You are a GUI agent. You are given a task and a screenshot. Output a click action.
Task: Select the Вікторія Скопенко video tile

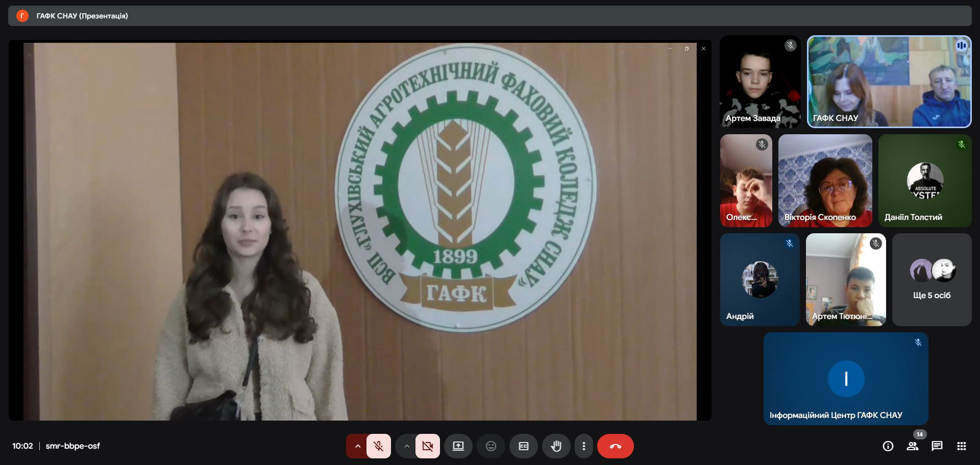(825, 181)
